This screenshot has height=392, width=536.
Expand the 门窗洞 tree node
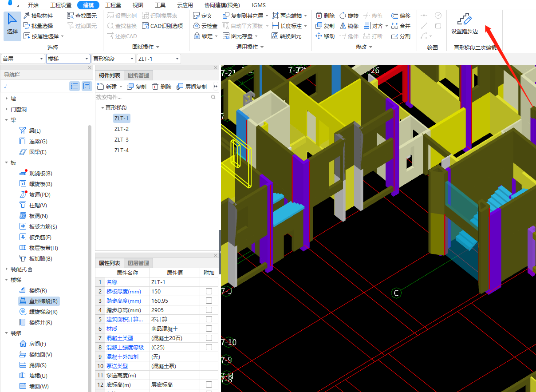6,109
